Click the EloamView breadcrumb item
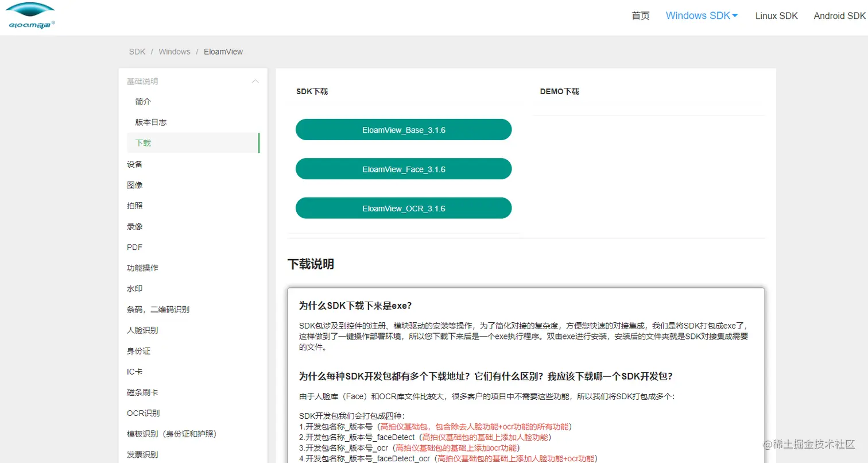Viewport: 868px width, 463px height. click(223, 52)
